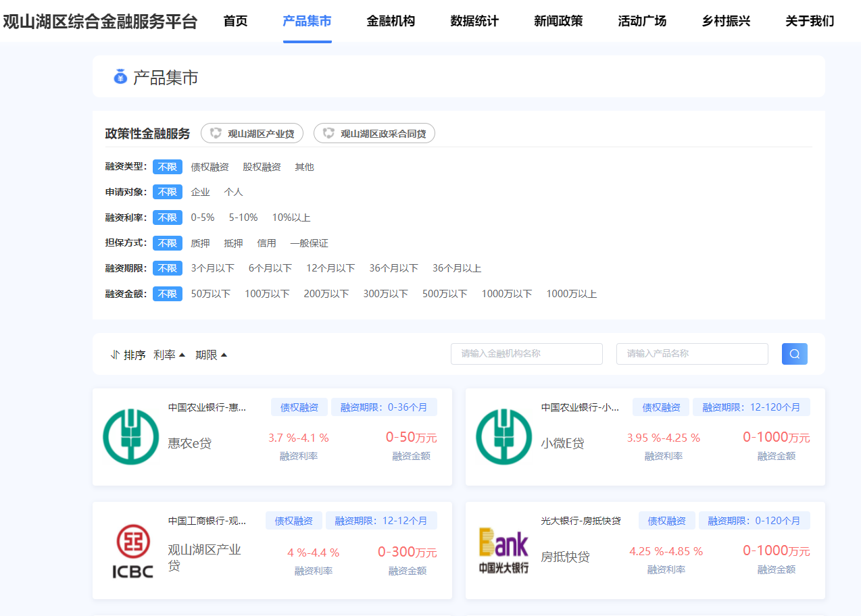Click the blue magnifier search button

pos(794,354)
